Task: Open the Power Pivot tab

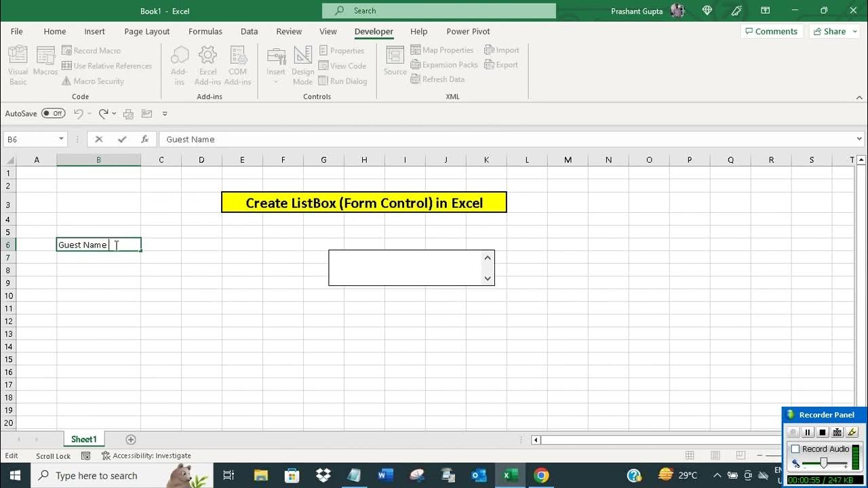Action: click(x=468, y=32)
